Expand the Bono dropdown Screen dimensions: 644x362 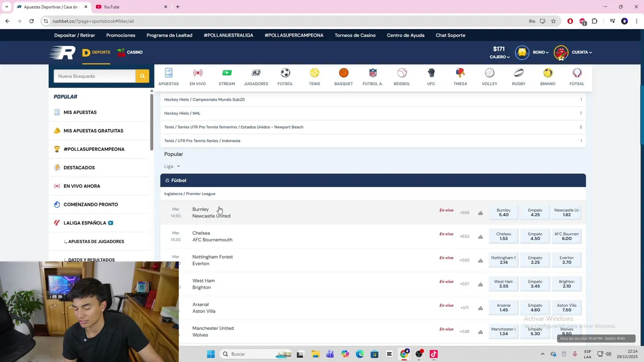[x=541, y=52]
